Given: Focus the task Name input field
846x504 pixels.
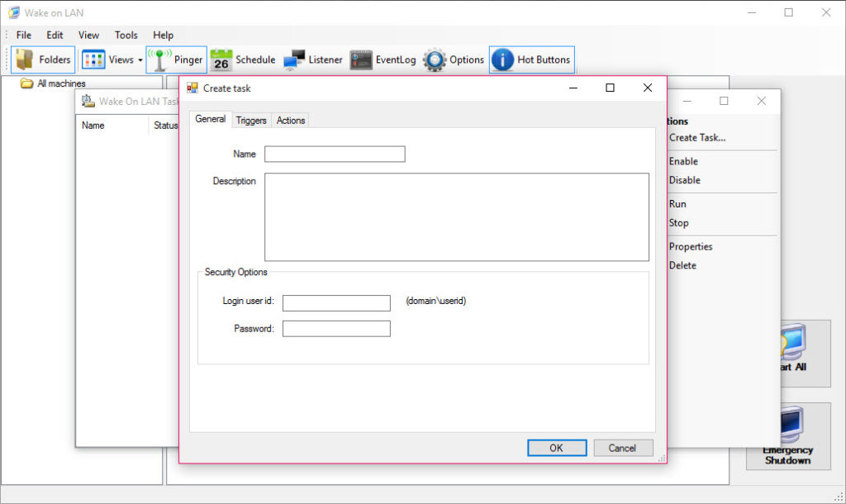Looking at the screenshot, I should tap(335, 154).
